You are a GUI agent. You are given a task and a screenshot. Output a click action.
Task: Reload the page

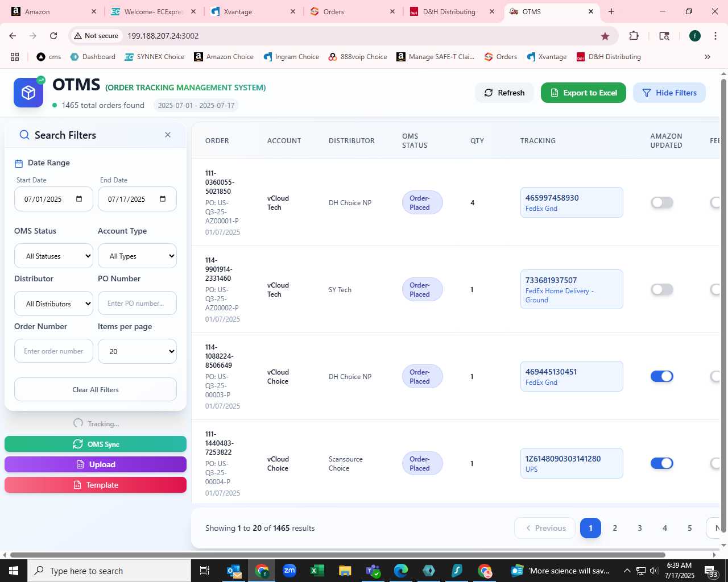[53, 36]
